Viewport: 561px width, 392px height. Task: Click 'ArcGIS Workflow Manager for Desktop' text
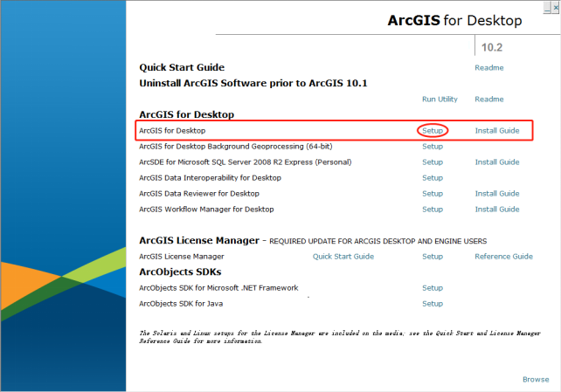pyautogui.click(x=206, y=209)
